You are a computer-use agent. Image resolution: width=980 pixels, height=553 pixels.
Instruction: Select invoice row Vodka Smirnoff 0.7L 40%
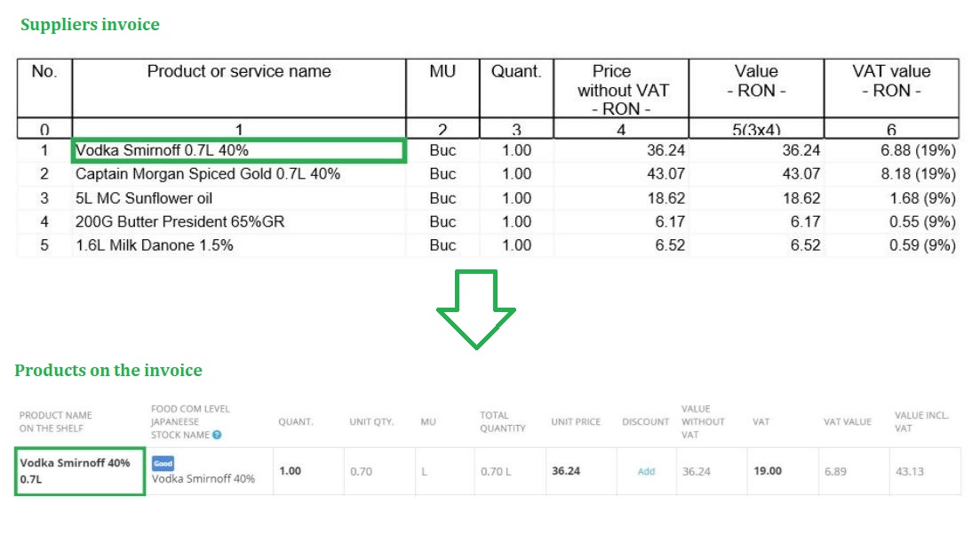click(488, 150)
